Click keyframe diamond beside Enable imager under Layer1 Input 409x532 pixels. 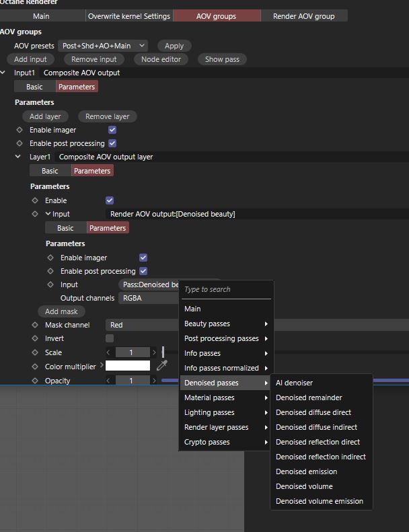coord(50,258)
